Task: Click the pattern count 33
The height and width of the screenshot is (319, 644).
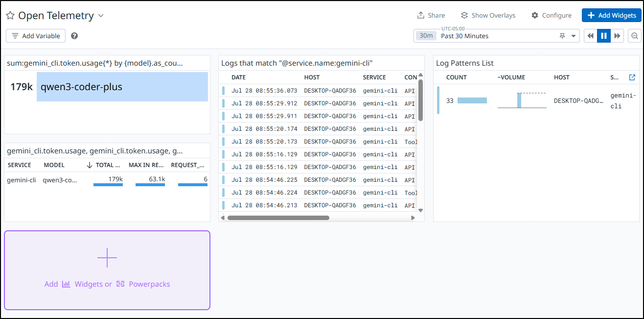Action: 450,100
